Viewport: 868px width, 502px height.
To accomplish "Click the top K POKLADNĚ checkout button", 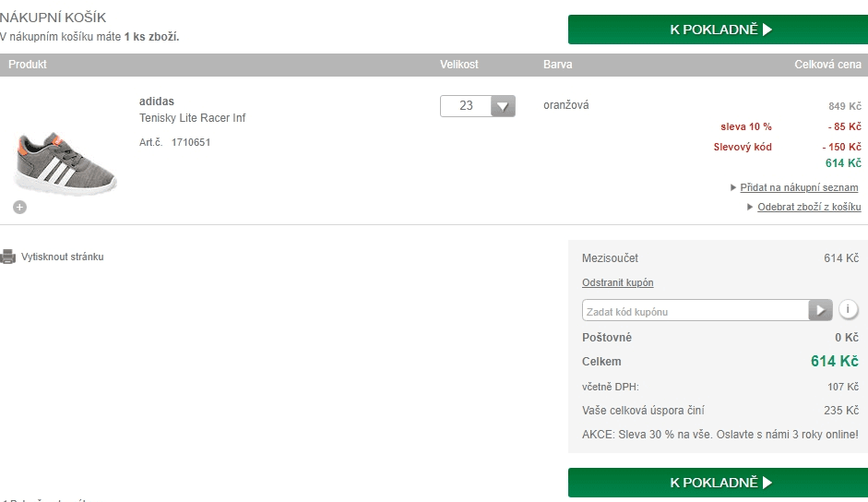I will (718, 30).
